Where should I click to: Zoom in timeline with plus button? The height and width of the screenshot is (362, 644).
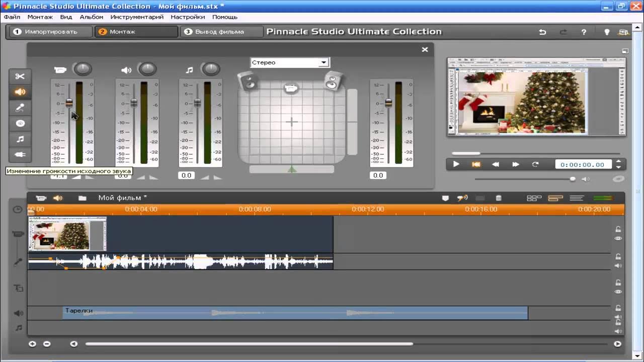[x=33, y=344]
